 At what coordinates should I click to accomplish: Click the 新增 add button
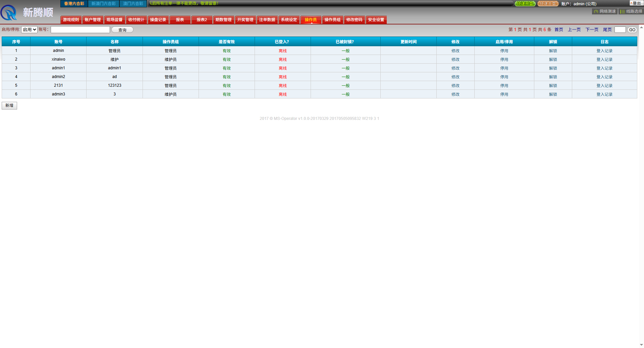[9, 106]
